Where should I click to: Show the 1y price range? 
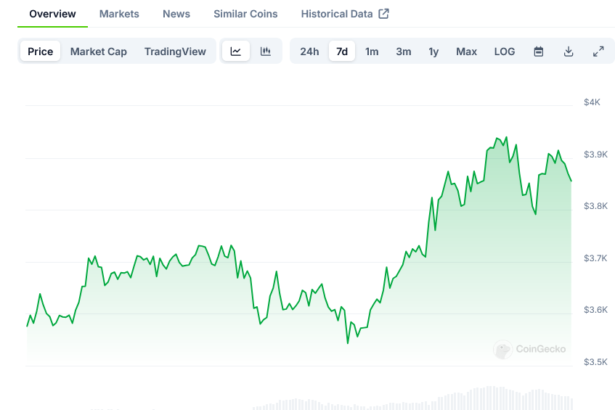[433, 52]
